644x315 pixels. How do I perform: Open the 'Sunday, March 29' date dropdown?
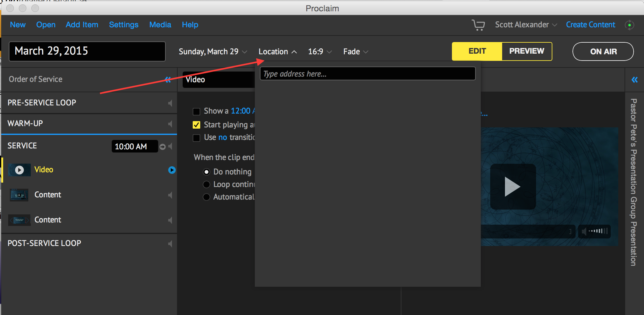pos(213,52)
